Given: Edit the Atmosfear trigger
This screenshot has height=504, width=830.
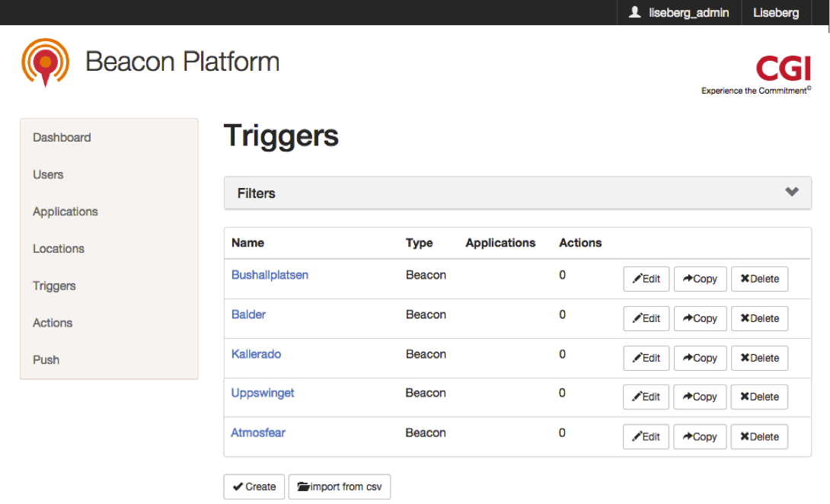Looking at the screenshot, I should pyautogui.click(x=646, y=437).
